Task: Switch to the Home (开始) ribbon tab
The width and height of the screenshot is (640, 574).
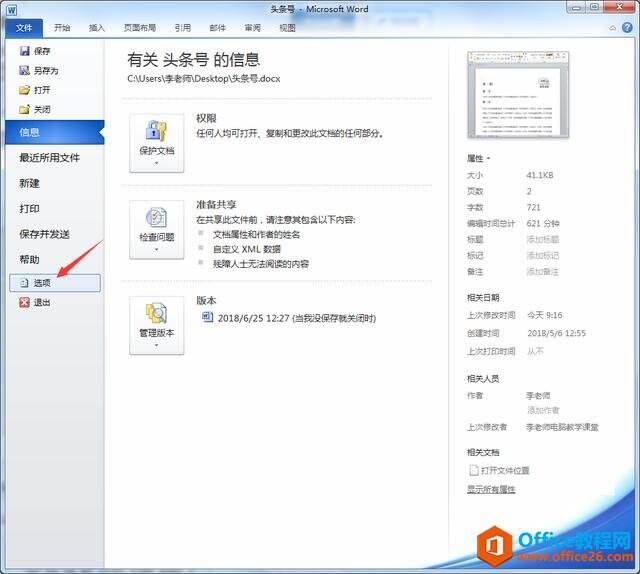Action: click(62, 28)
